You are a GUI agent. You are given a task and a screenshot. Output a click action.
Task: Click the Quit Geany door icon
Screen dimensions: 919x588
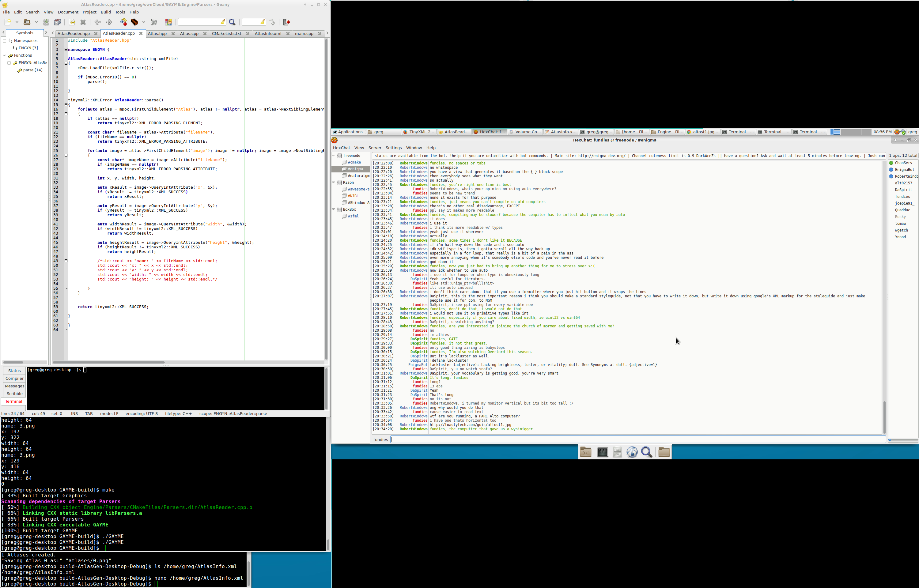[287, 22]
